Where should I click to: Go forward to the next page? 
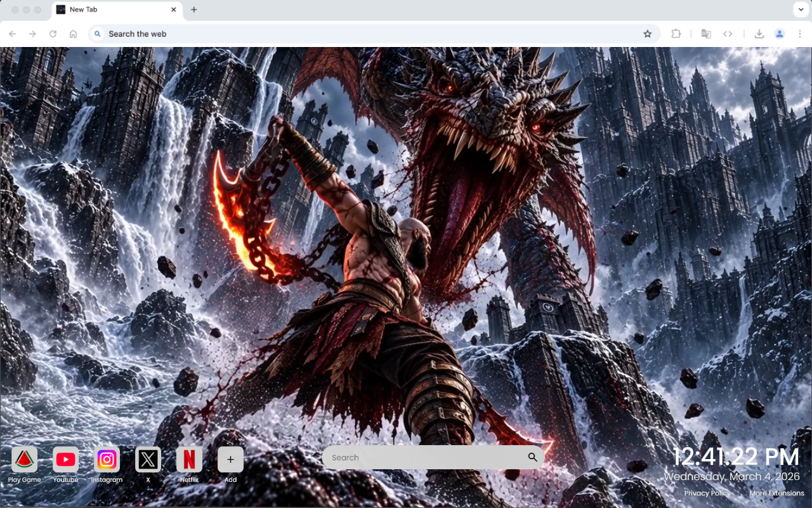click(32, 34)
